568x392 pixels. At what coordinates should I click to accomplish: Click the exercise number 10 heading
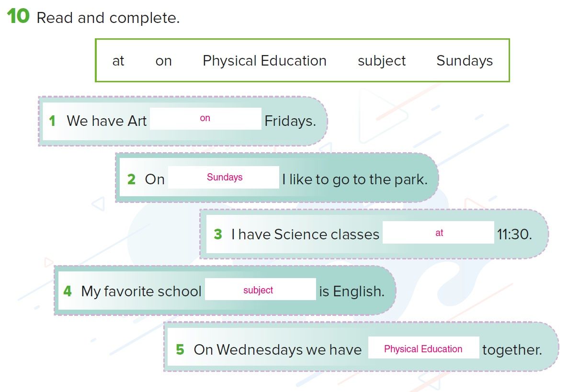18,16
